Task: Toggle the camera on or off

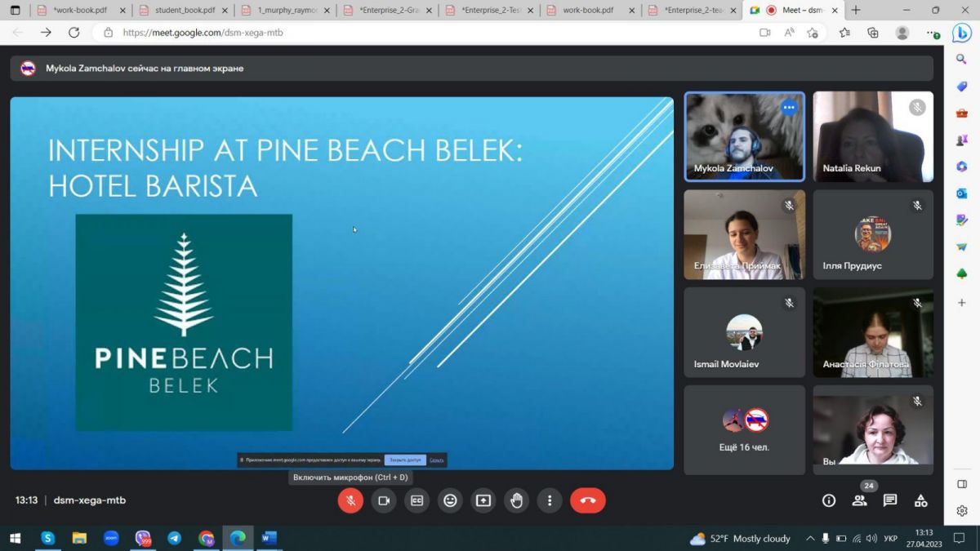Action: pos(384,500)
